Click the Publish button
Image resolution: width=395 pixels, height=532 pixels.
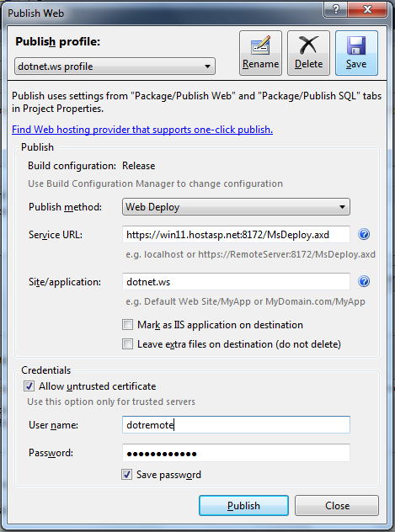tap(243, 506)
